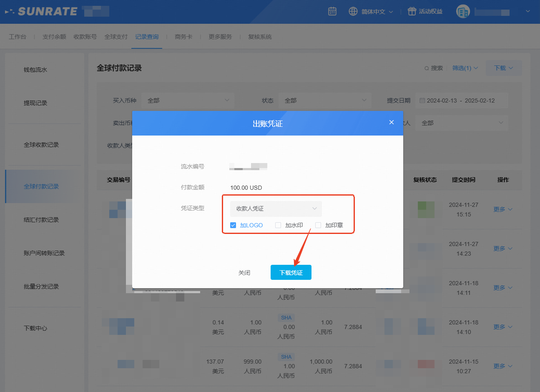
Task: Click the calendar icon in header
Action: tap(332, 11)
